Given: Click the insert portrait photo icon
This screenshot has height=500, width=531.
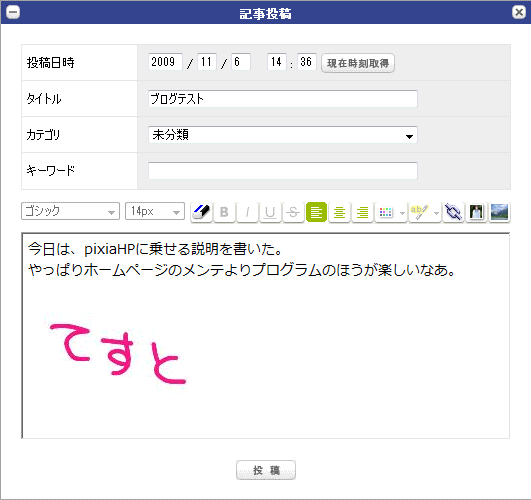Looking at the screenshot, I should pos(476,212).
